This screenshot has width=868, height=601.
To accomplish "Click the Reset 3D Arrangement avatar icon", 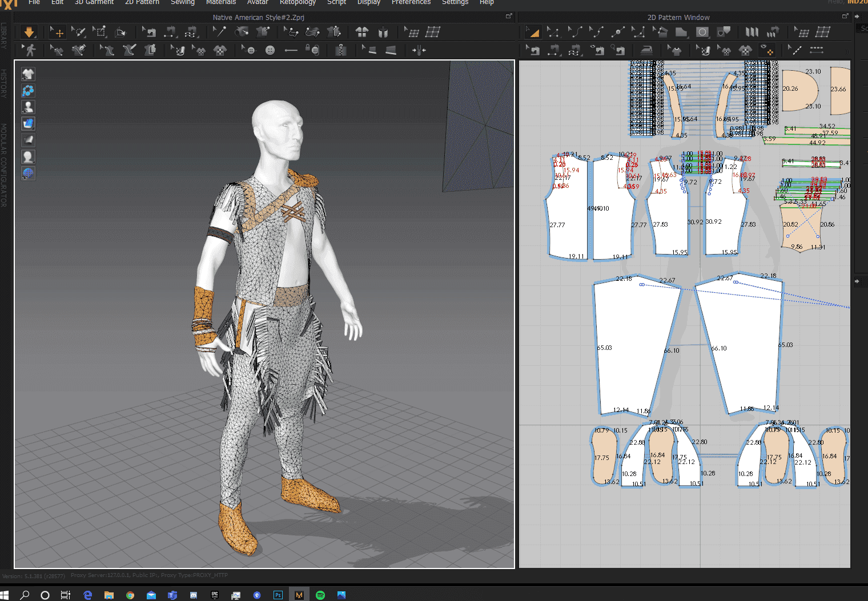I will point(383,32).
